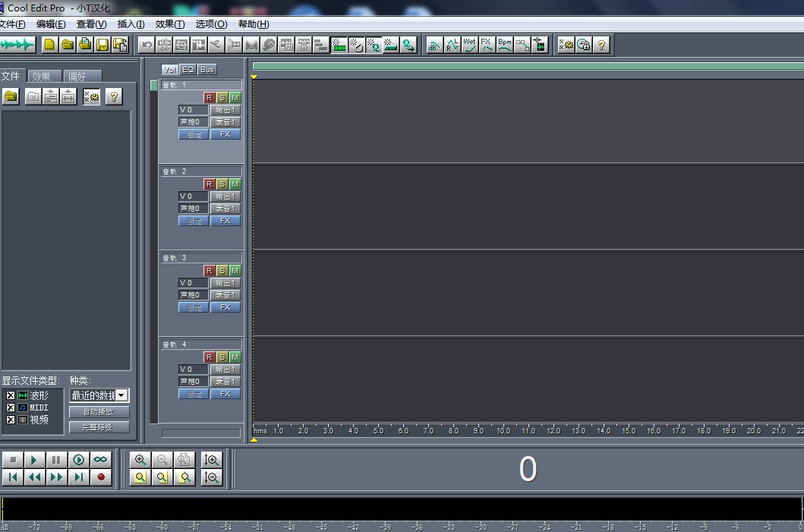Image resolution: width=804 pixels, height=532 pixels.
Task: Start recording with red Record button
Action: coord(100,477)
